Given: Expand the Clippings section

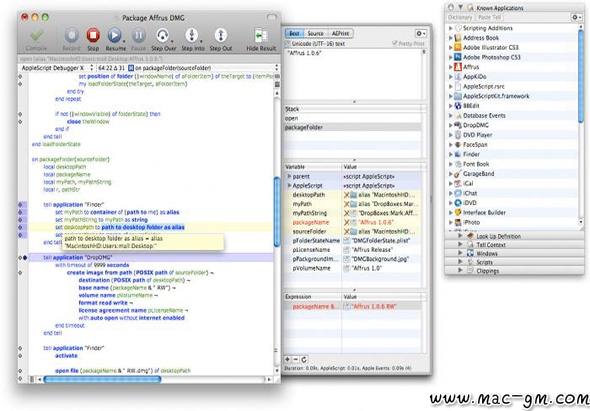Looking at the screenshot, I should point(460,270).
